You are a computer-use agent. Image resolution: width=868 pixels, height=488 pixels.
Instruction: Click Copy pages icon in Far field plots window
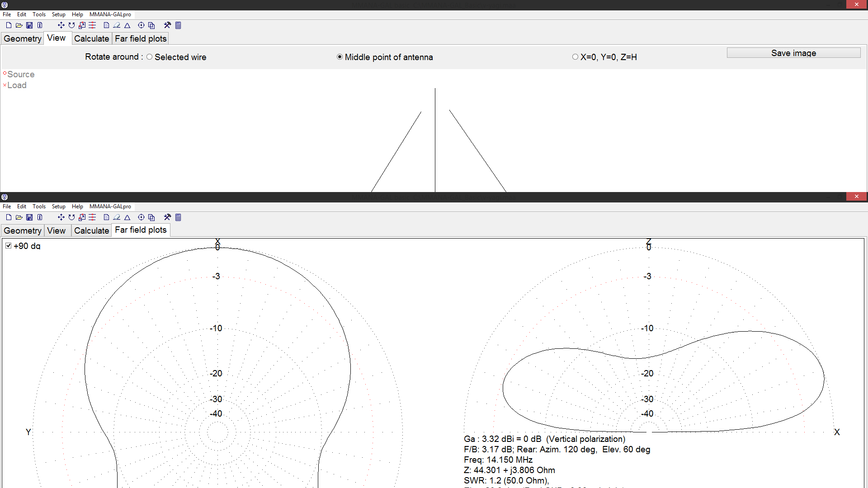click(151, 217)
